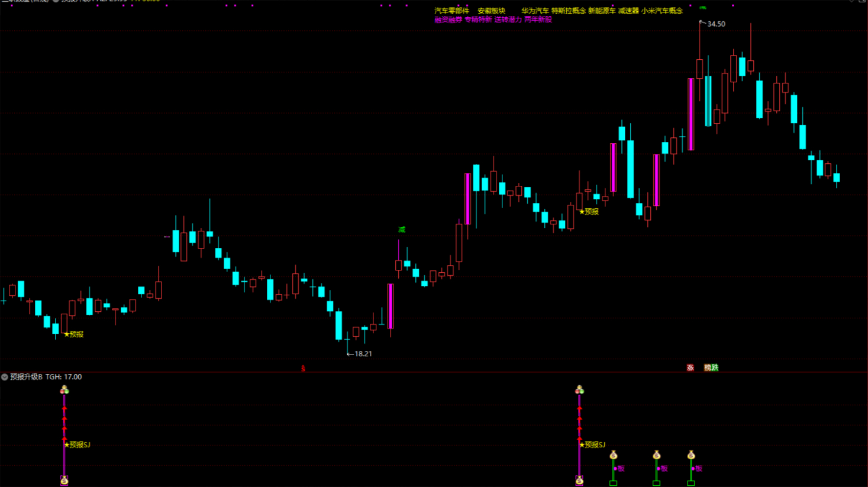This screenshot has height=487, width=868.
Task: Open the 减速器 concept tag
Action: 628,11
